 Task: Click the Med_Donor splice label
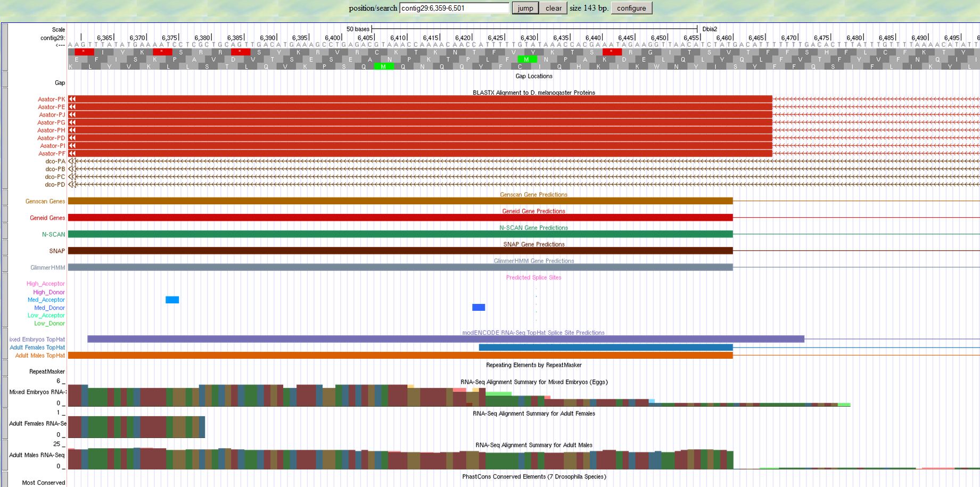50,308
